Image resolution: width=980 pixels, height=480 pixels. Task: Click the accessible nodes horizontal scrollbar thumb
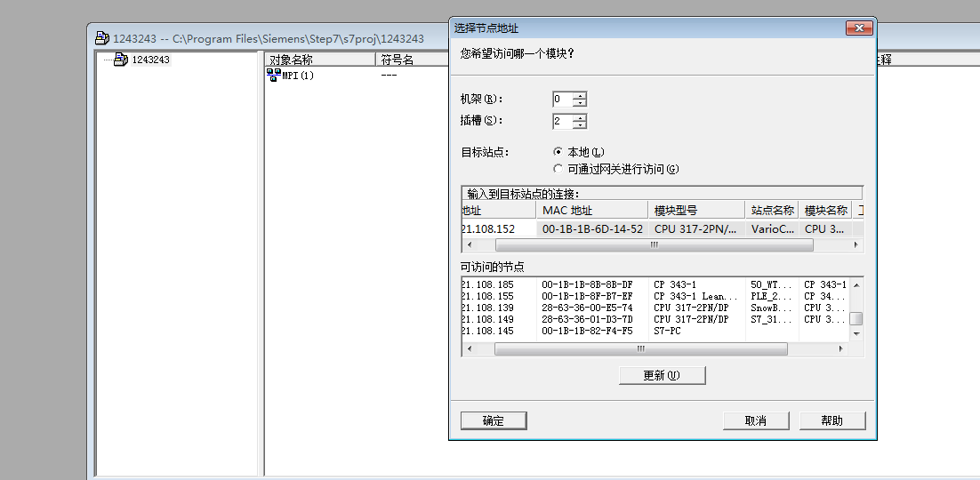[640, 348]
